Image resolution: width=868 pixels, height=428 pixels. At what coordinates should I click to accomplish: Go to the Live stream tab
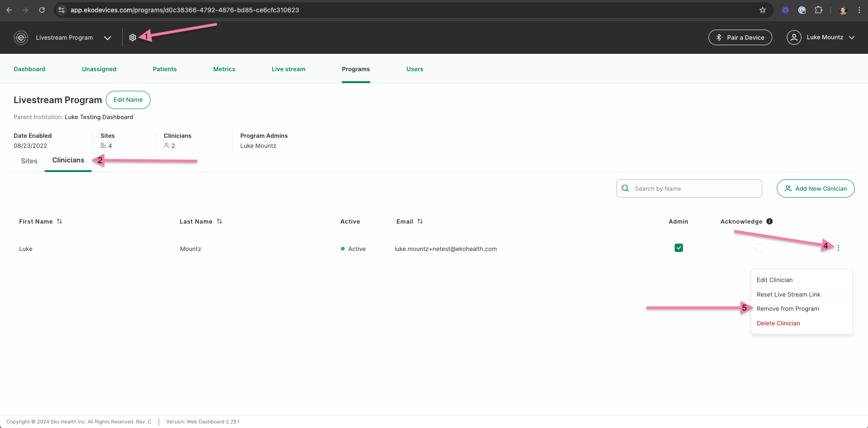coord(289,69)
